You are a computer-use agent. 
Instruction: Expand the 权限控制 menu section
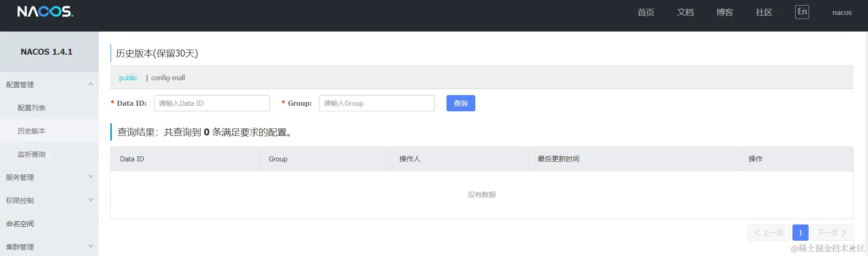point(49,200)
